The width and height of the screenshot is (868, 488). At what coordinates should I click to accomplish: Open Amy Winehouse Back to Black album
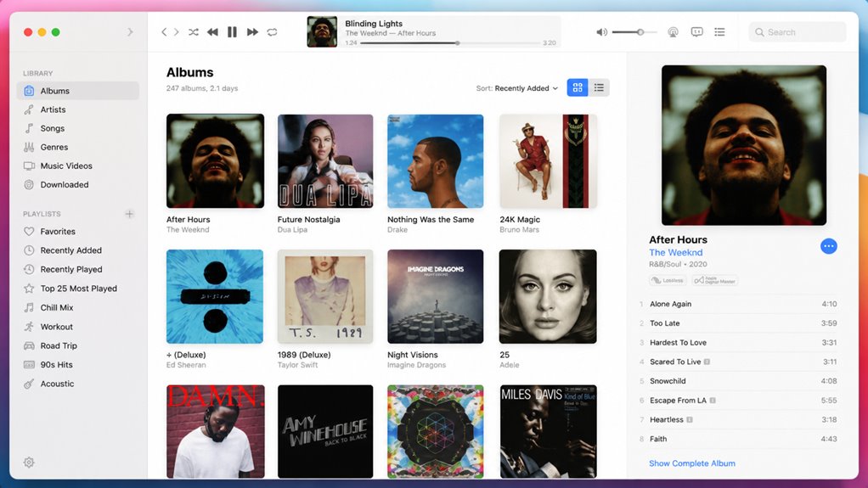pyautogui.click(x=325, y=432)
